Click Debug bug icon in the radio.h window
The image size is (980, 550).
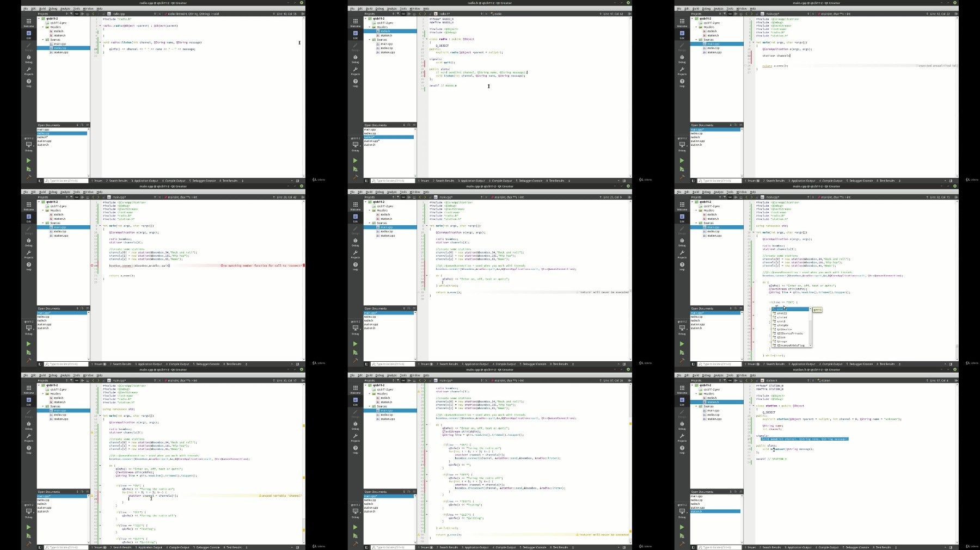point(355,58)
